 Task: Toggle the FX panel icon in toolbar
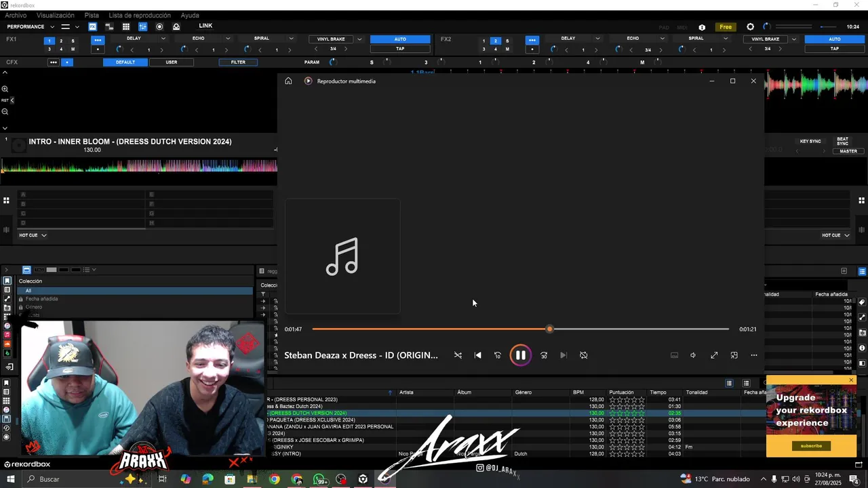[x=92, y=26]
